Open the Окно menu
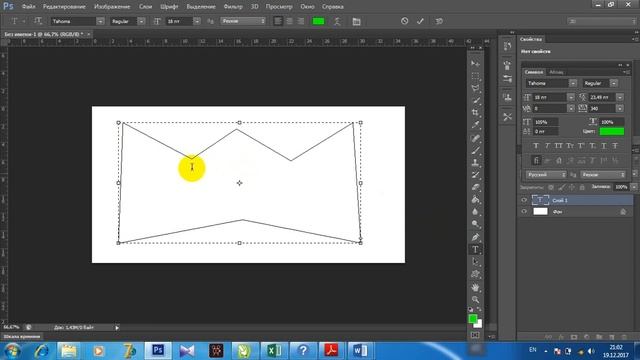The height and width of the screenshot is (360, 640). coord(307,7)
